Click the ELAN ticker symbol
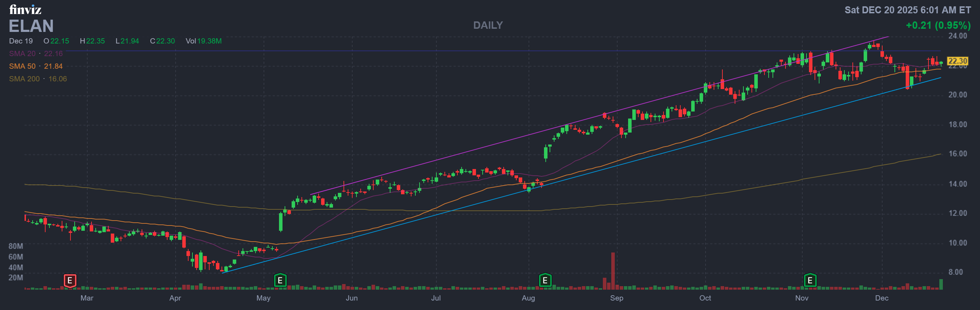Viewport: 980px width, 310px height. tap(31, 26)
